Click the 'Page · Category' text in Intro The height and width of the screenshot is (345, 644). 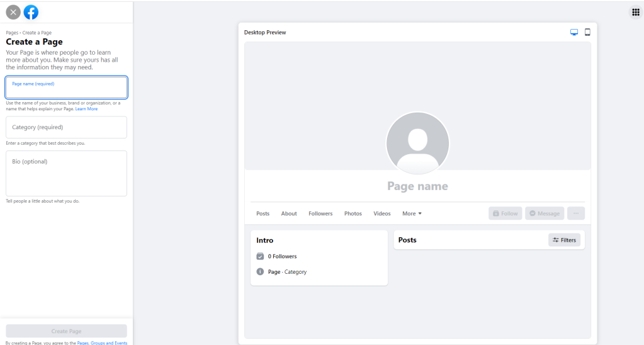(287, 272)
